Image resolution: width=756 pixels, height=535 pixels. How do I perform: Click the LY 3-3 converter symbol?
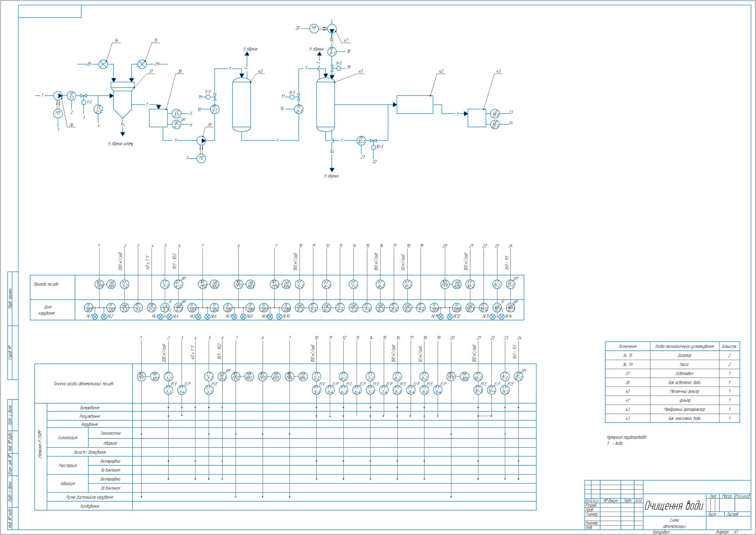[209, 390]
